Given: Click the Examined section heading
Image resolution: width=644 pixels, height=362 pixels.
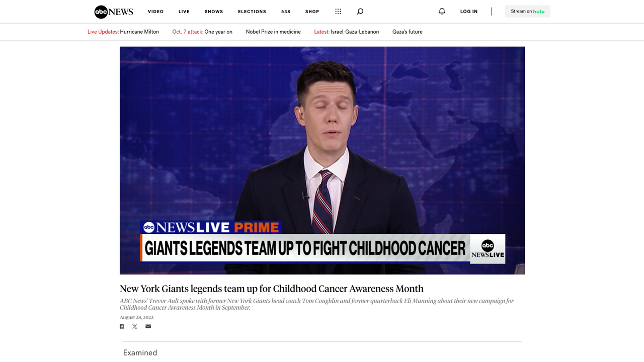Looking at the screenshot, I should coord(140,353).
